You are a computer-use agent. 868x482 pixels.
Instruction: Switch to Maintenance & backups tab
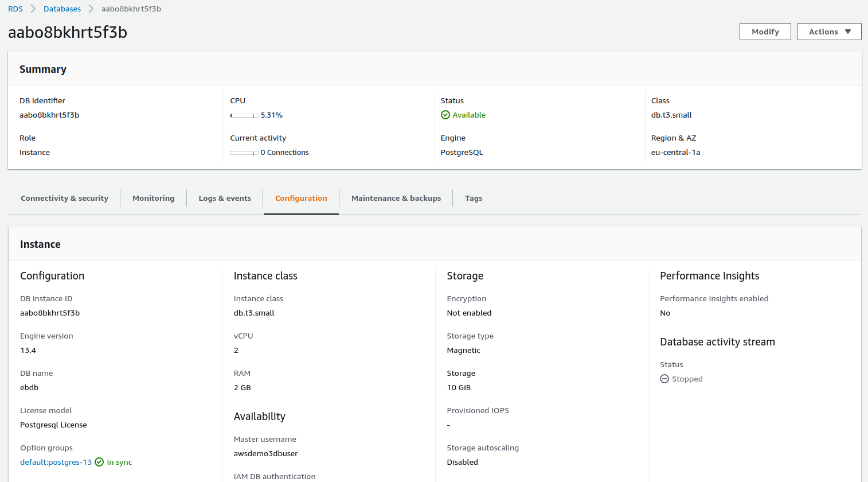point(396,198)
